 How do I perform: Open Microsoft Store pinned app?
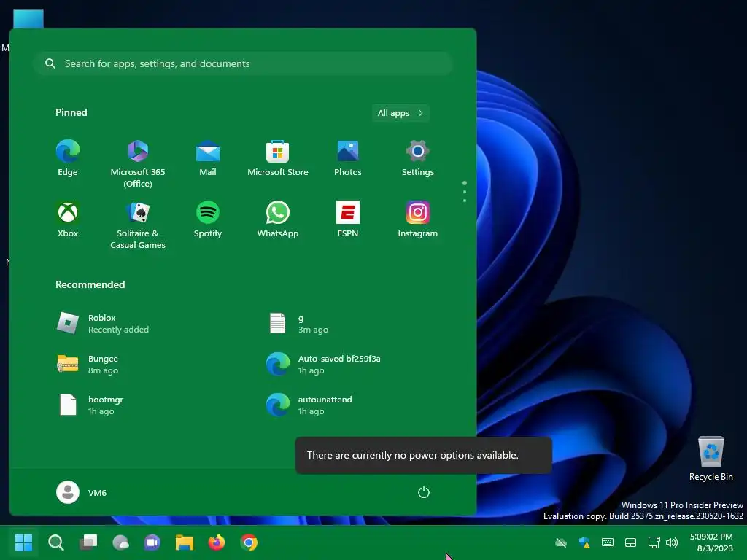click(278, 158)
